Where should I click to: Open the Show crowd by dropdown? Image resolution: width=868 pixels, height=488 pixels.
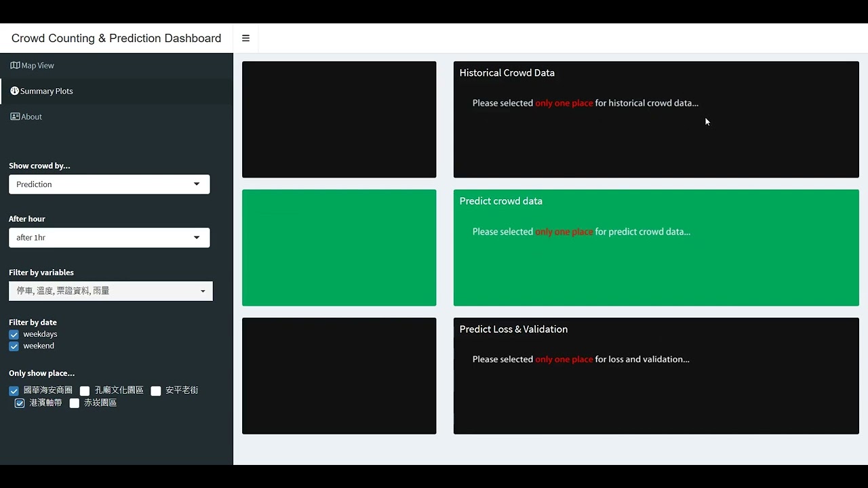109,184
